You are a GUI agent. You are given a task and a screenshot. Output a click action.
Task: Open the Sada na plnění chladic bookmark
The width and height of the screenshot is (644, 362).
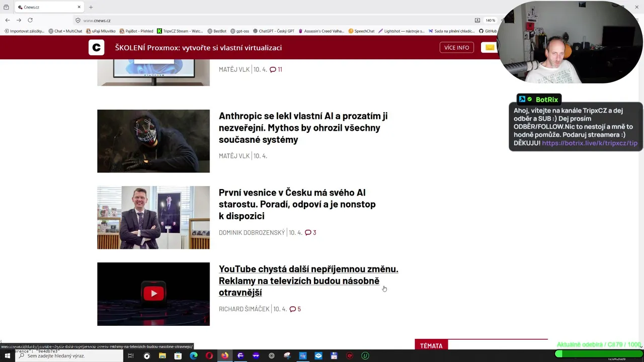(451, 31)
